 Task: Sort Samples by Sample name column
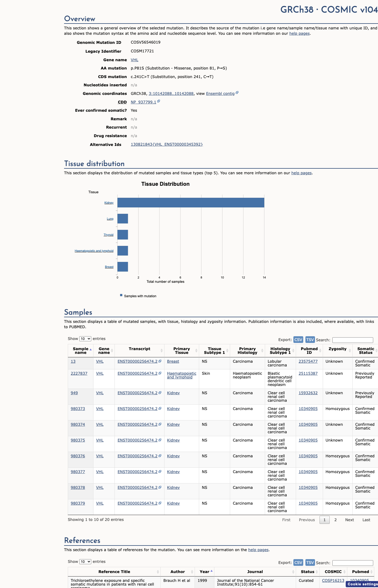click(x=81, y=351)
